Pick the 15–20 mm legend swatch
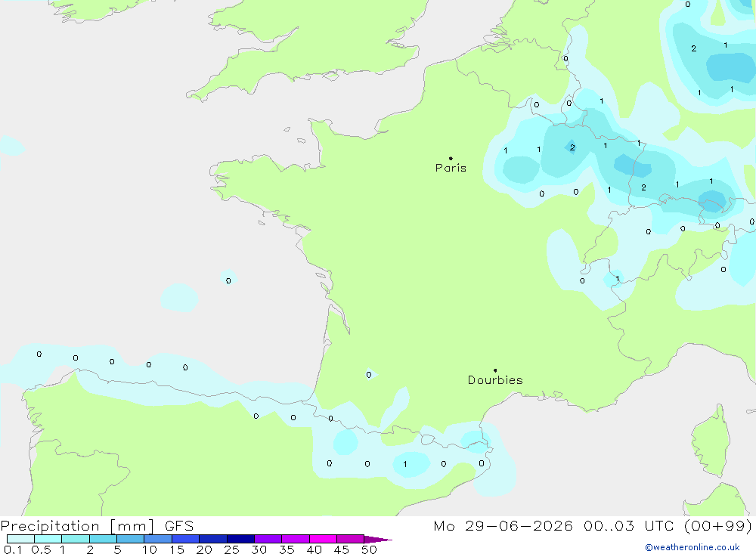756x554 pixels. pos(186,539)
